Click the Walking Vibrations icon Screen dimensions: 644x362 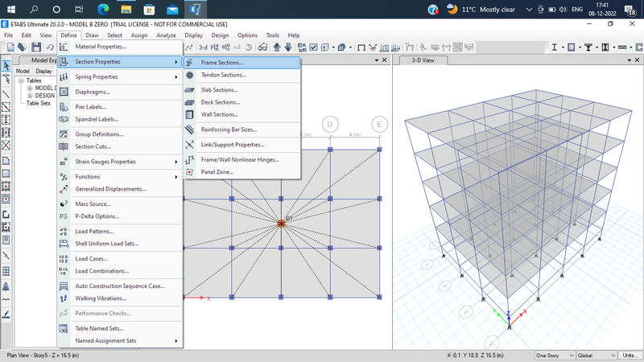pyautogui.click(x=64, y=298)
